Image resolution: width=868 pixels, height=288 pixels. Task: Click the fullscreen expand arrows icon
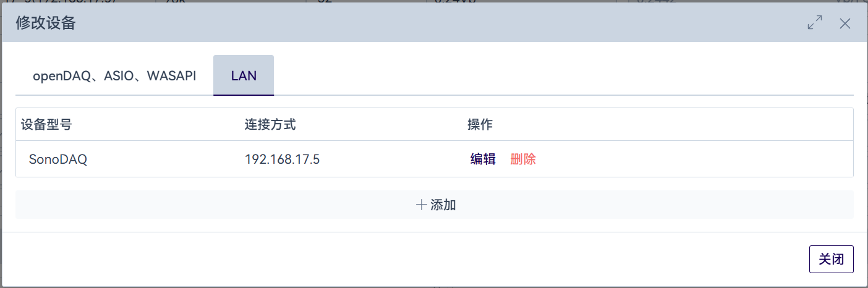[815, 23]
